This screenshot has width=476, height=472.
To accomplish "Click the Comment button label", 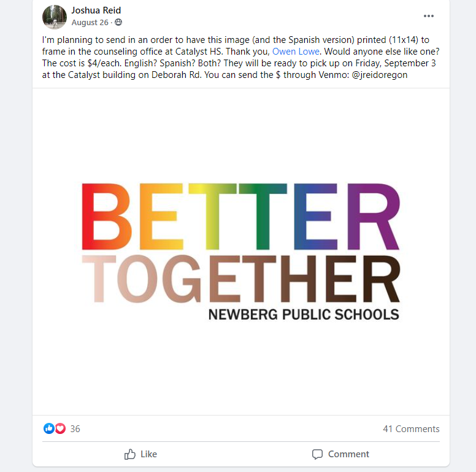I will click(x=348, y=454).
